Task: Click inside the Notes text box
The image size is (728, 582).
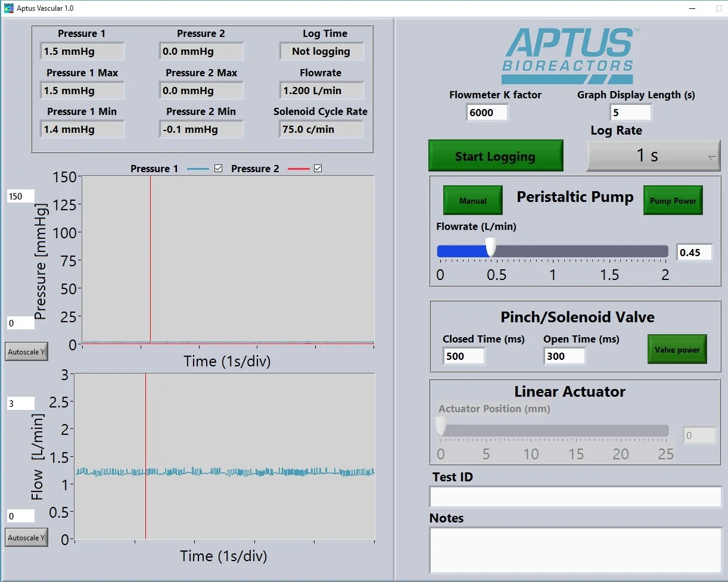Action: click(574, 549)
